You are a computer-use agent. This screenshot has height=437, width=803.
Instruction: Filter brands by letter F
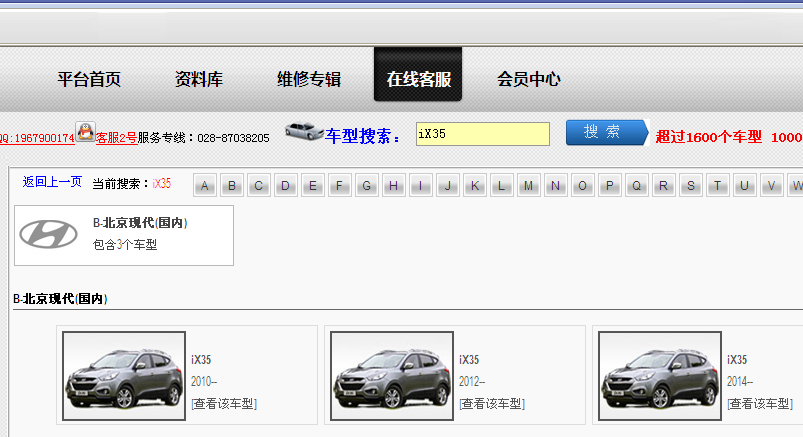340,185
